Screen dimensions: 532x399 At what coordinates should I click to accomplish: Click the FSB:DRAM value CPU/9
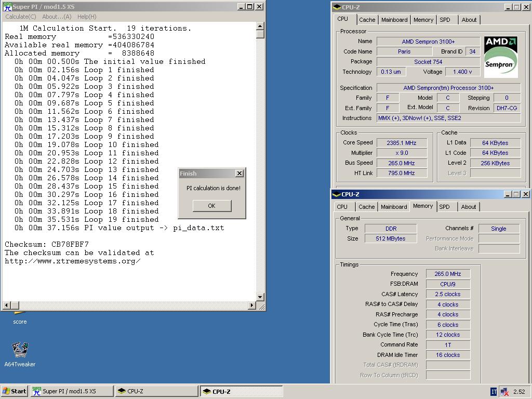(x=448, y=284)
